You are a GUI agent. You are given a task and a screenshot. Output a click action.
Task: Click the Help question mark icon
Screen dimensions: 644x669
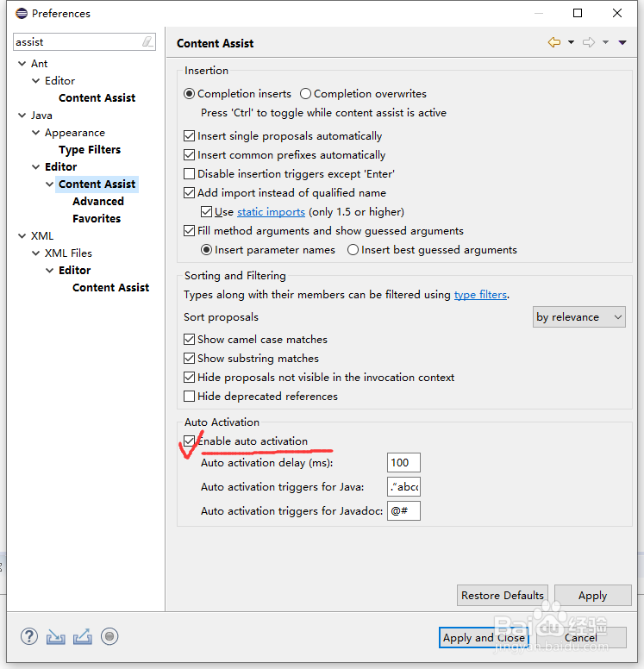(x=29, y=637)
